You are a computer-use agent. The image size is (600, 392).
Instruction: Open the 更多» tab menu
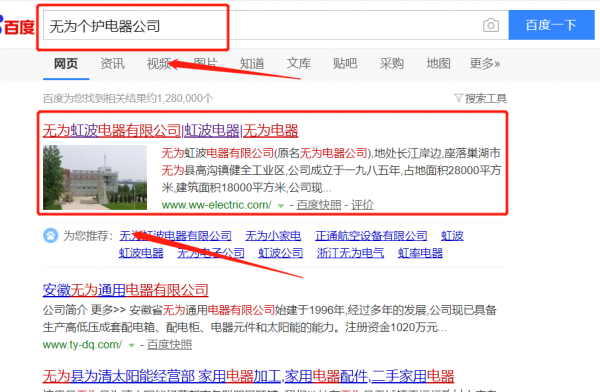click(x=485, y=64)
